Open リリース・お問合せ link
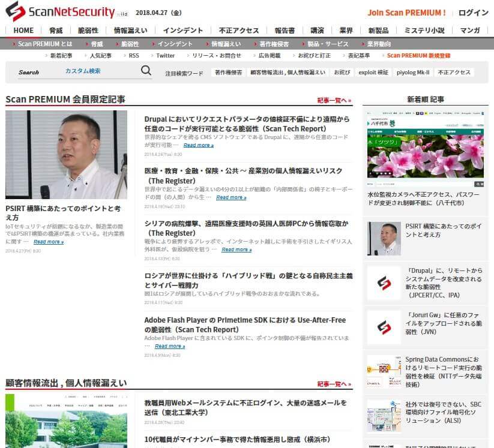Viewport: 494px width, 448px height. point(217,55)
